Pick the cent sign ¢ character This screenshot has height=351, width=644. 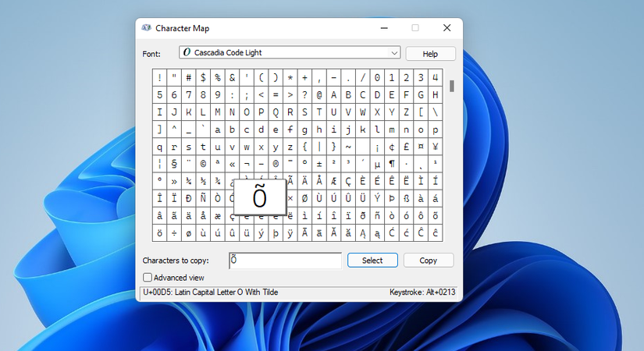pyautogui.click(x=392, y=147)
